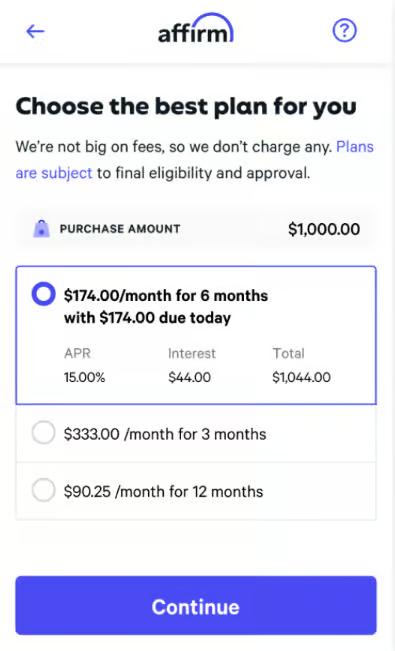
Task: Click 'with $174.00 due today' text
Action: point(147,318)
